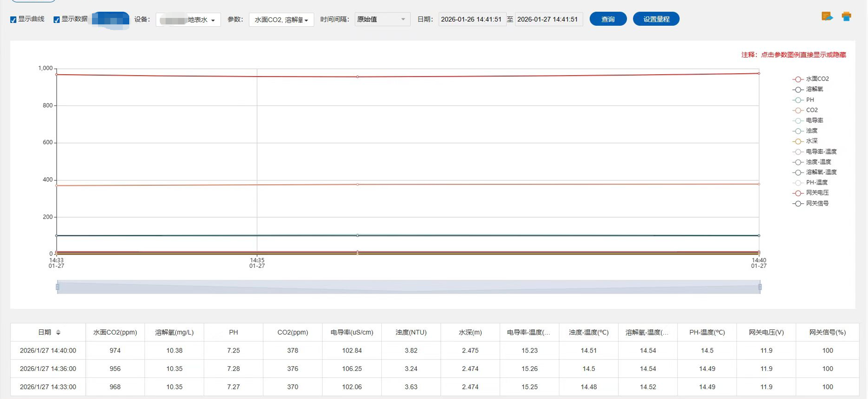Toggle the 电导率-温度 legend series
The image size is (868, 399).
(815, 151)
